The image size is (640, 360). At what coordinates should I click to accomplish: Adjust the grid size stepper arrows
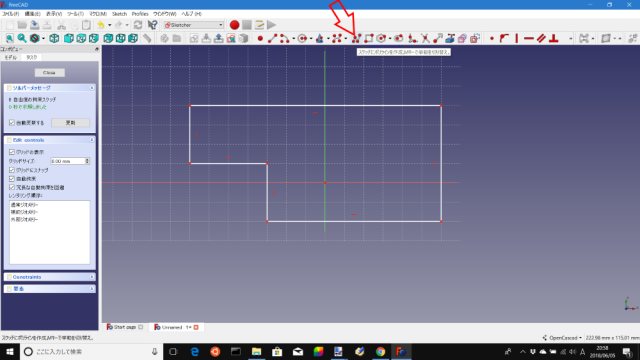pyautogui.click(x=87, y=161)
